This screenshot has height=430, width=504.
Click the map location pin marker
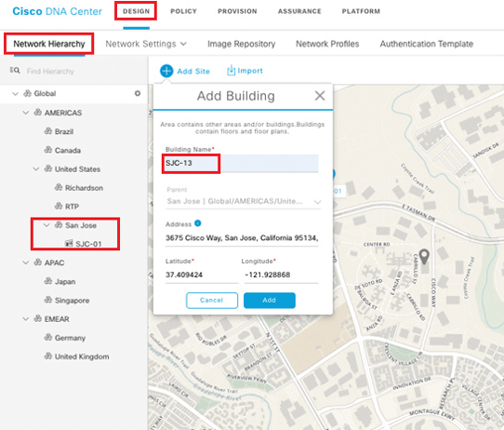[425, 257]
